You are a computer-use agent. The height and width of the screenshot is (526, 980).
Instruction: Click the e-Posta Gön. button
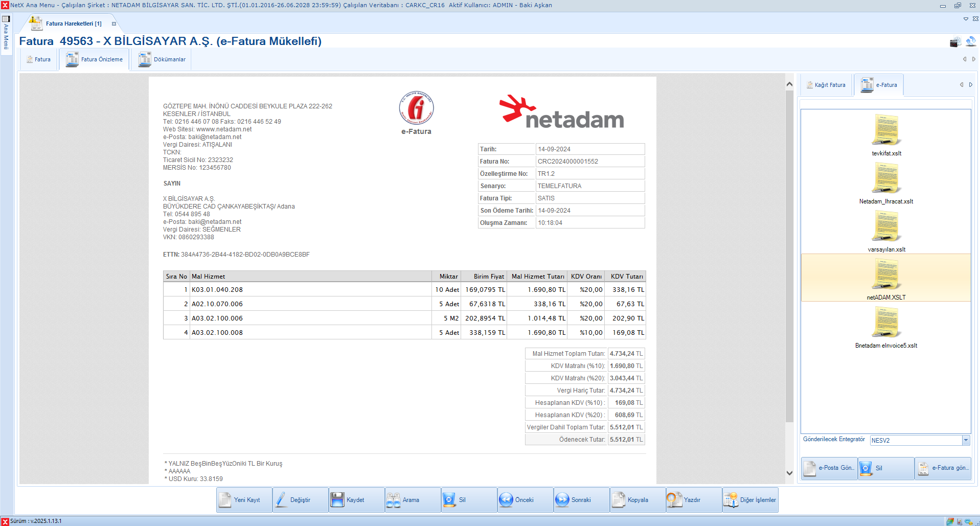(x=830, y=468)
